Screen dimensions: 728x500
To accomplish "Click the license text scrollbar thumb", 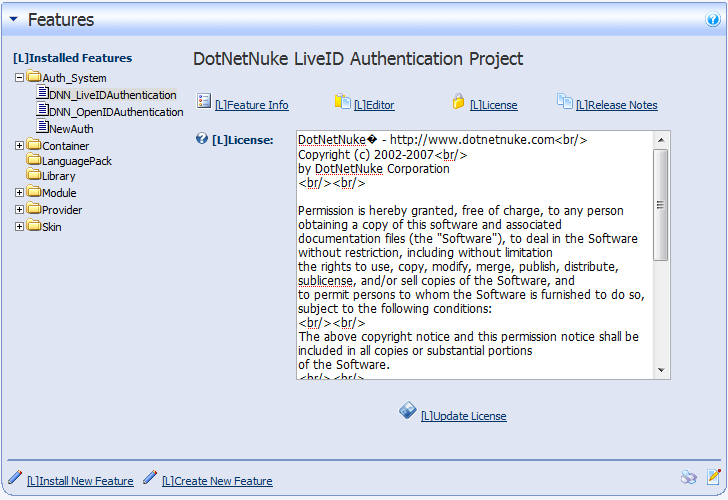I will (660, 205).
